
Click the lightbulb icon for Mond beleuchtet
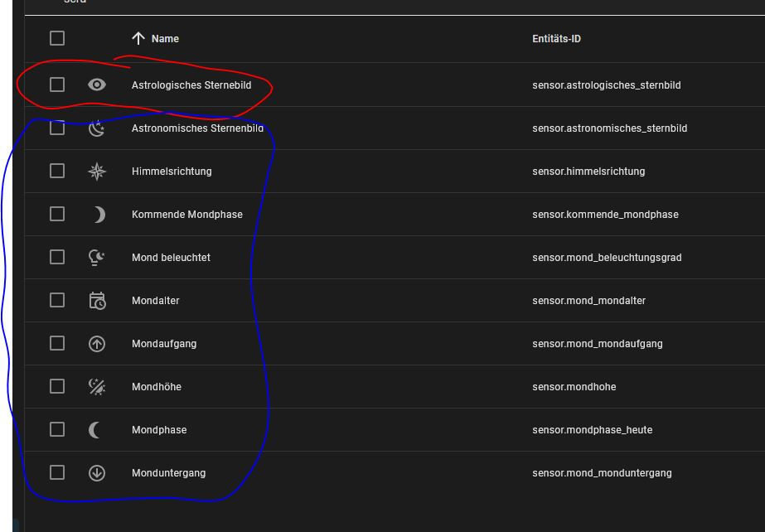pos(97,258)
